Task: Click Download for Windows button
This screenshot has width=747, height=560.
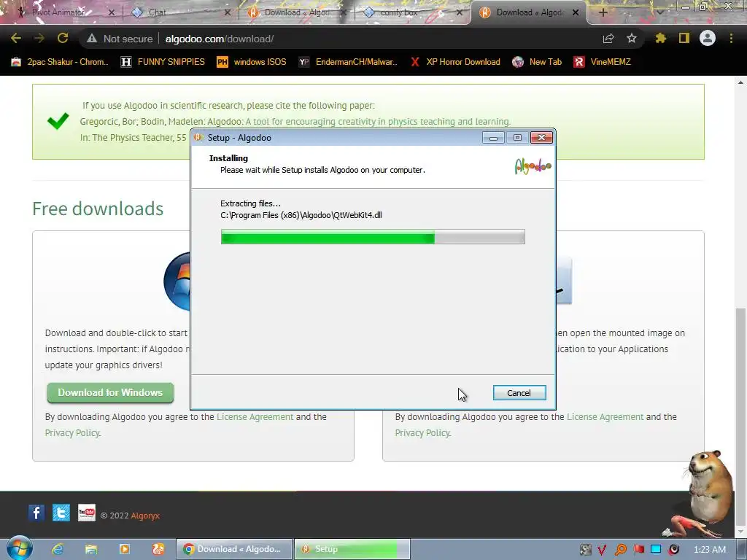Action: tap(111, 392)
